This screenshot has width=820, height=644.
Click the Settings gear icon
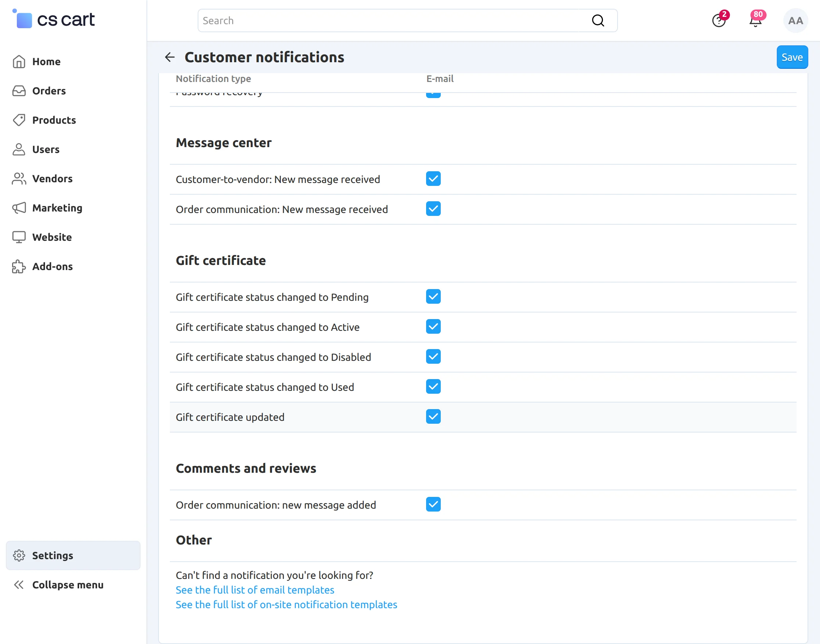pos(19,555)
